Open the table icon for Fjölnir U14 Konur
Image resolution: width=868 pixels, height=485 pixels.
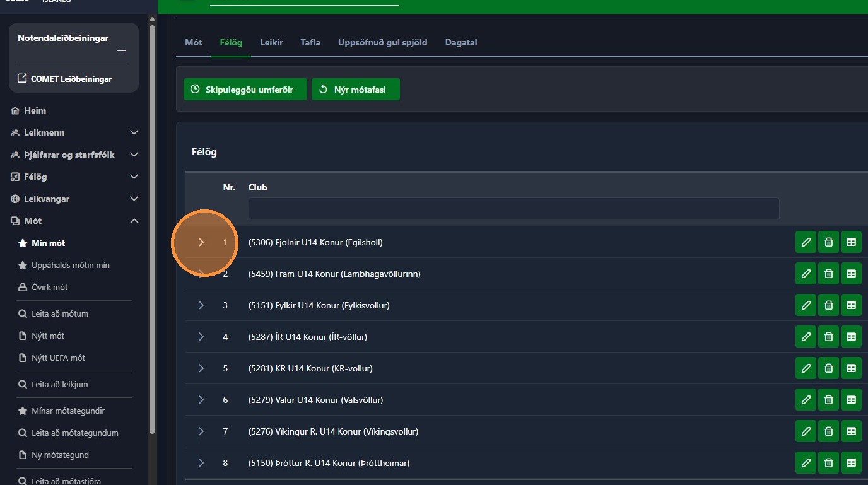point(851,242)
